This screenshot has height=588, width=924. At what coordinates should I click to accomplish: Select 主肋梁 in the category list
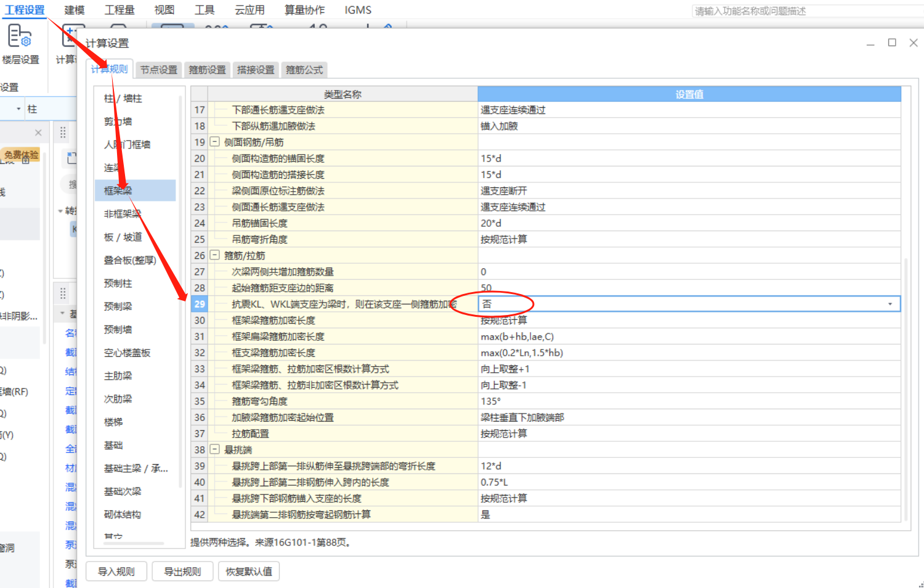pos(118,375)
